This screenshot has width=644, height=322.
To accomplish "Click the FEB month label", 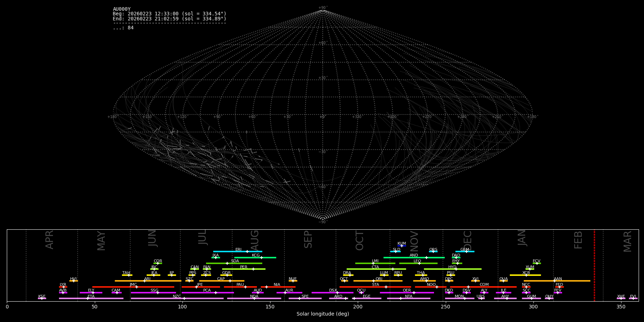I will click(578, 240).
